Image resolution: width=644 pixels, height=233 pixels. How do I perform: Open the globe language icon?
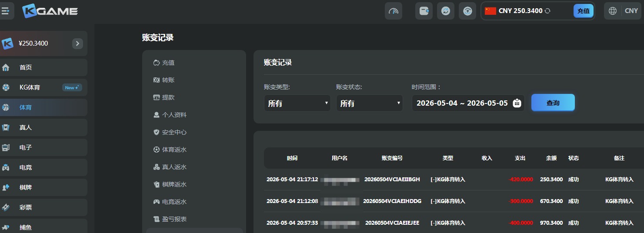coord(613,11)
